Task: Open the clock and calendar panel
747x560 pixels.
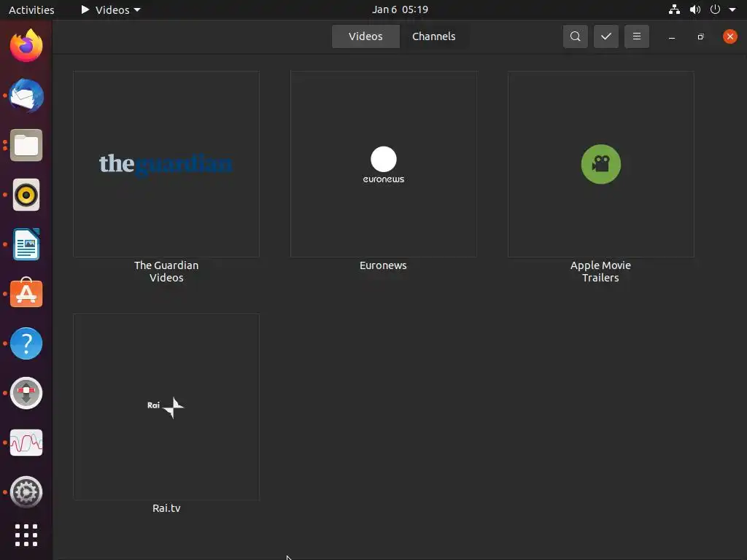Action: [400, 9]
